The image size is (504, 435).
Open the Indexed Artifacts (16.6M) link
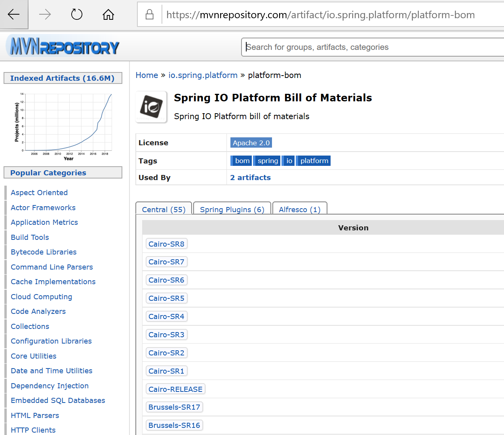[x=62, y=78]
